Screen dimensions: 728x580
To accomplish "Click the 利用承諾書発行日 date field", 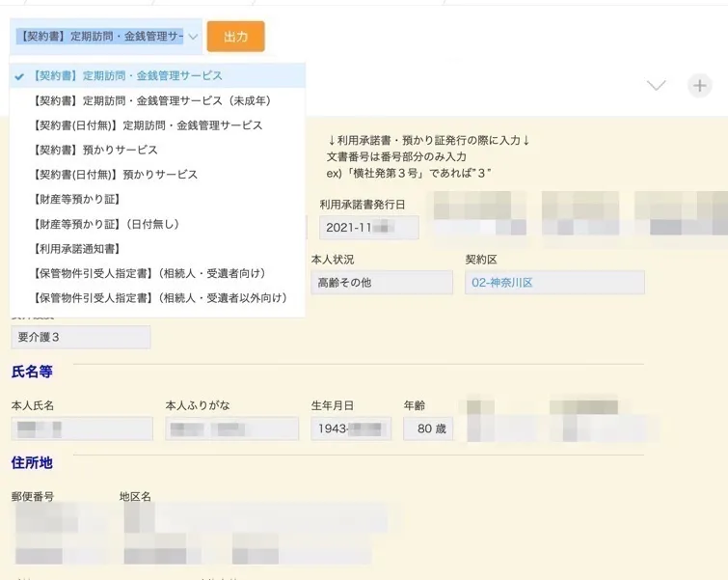I will [369, 228].
